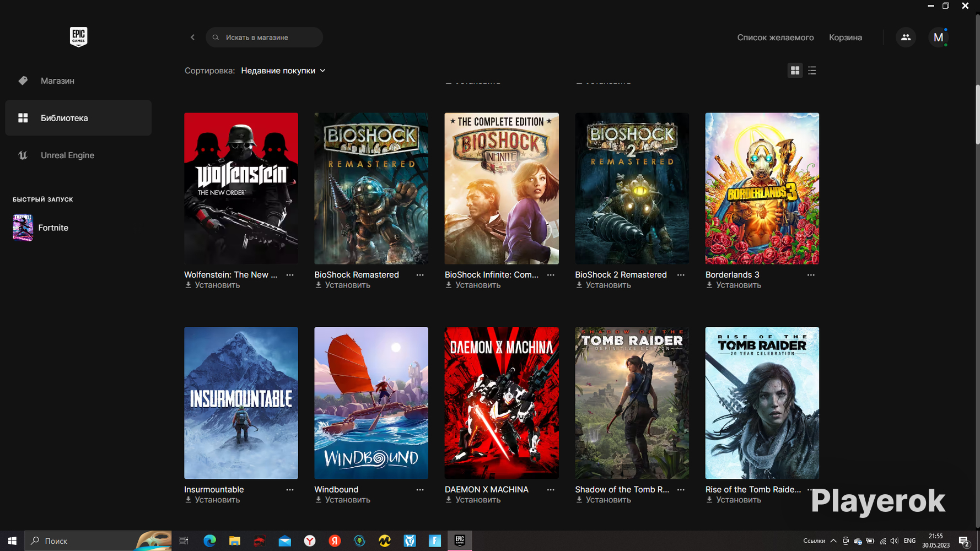This screenshot has width=980, height=551.
Task: Select the BioShock Remastered cover art
Action: pyautogui.click(x=371, y=188)
